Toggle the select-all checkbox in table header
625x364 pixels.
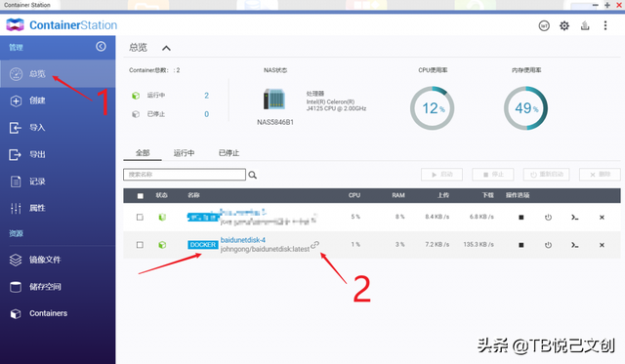(140, 196)
